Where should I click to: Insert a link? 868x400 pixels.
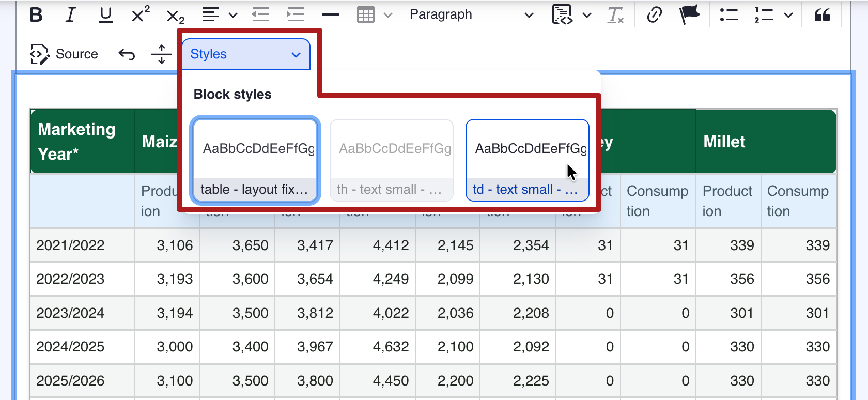click(655, 15)
